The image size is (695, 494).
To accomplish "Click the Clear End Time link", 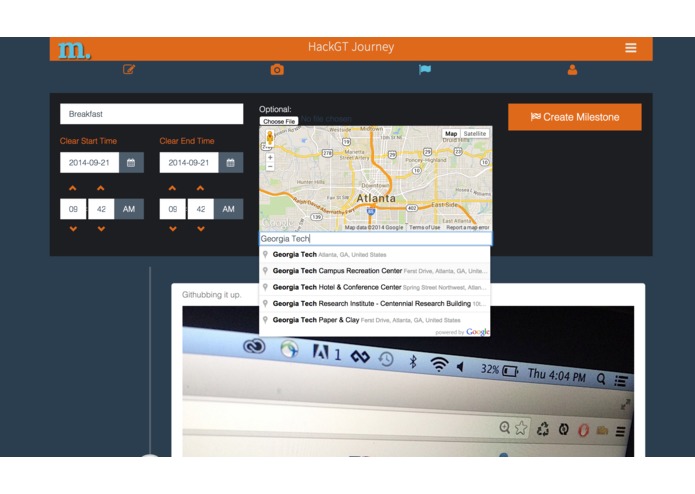I will click(x=187, y=141).
